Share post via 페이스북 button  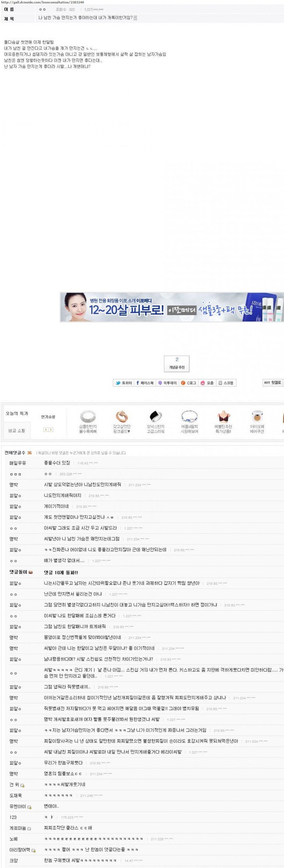point(144,383)
